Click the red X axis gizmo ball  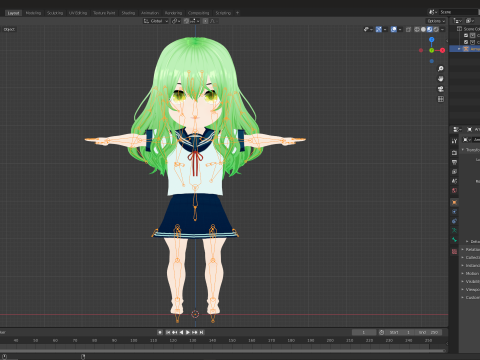pos(442,50)
